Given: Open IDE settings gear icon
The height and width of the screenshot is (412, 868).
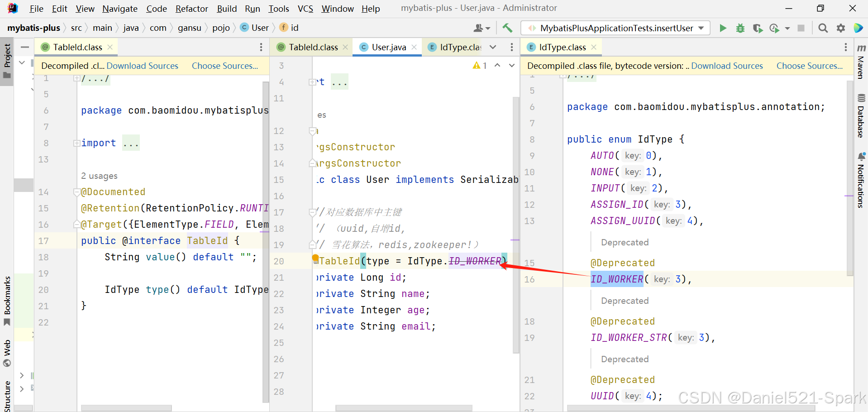Looking at the screenshot, I should [x=841, y=28].
